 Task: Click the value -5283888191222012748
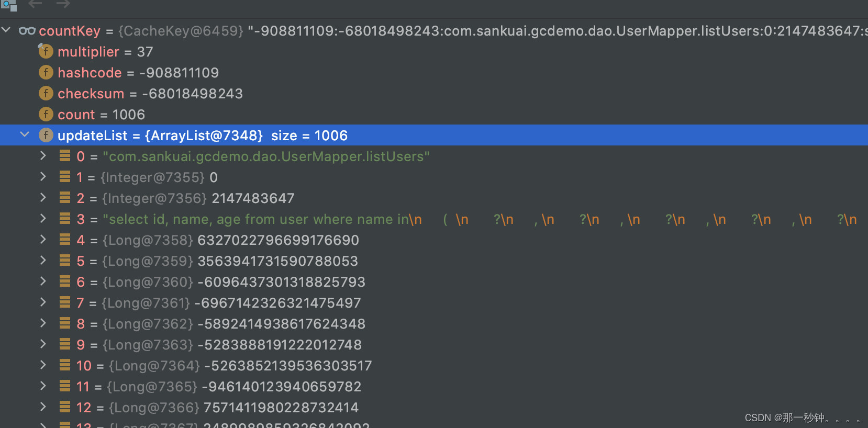click(x=280, y=345)
